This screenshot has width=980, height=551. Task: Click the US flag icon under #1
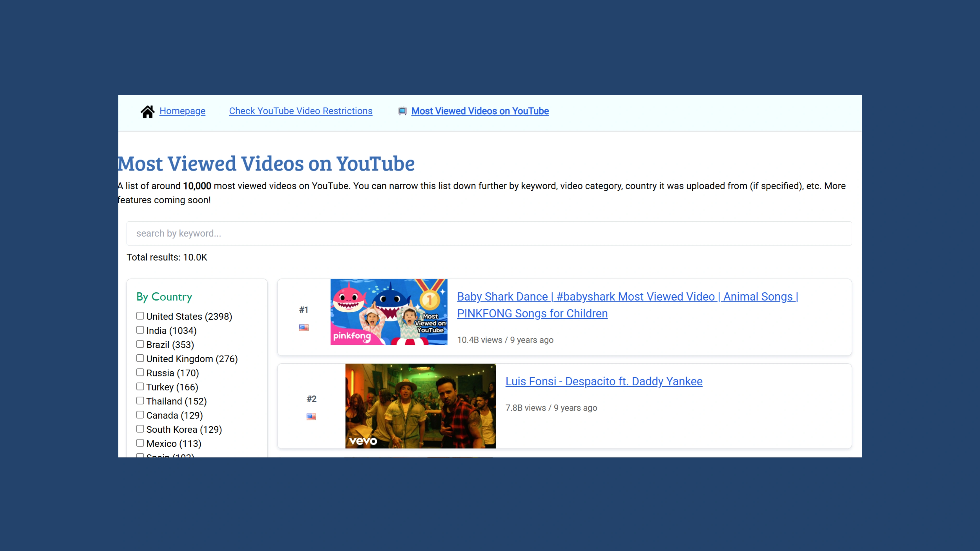pyautogui.click(x=304, y=328)
